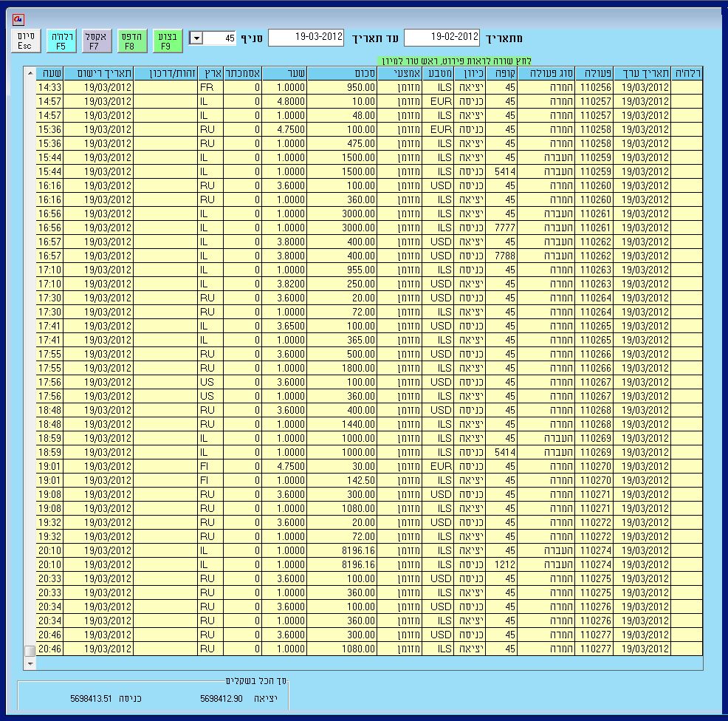Screen dimensions: 728x721
Task: Click the table scrollbar thumb
Action: coord(30,650)
